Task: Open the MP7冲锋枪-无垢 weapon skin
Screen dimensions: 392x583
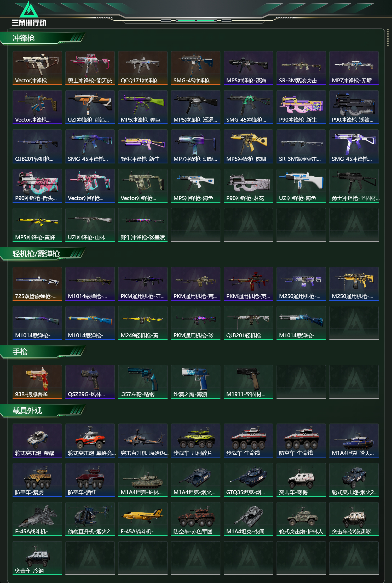Action: [354, 68]
